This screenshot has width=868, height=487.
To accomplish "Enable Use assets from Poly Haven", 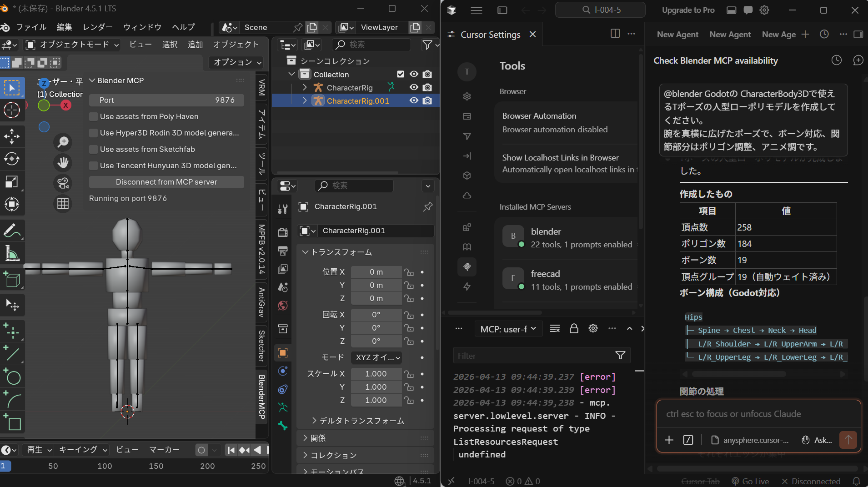I will (94, 117).
